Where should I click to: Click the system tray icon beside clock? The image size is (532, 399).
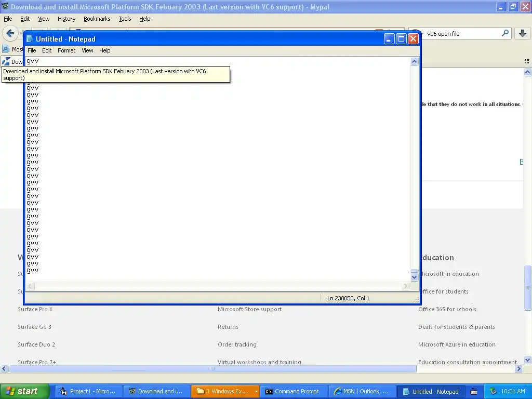pos(493,391)
